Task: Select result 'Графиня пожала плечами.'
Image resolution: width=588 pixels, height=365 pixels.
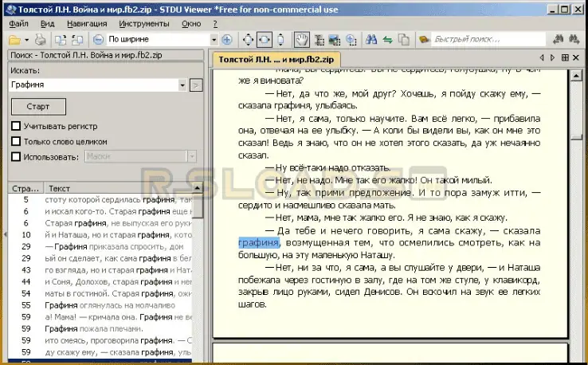Action: [x=100, y=328]
